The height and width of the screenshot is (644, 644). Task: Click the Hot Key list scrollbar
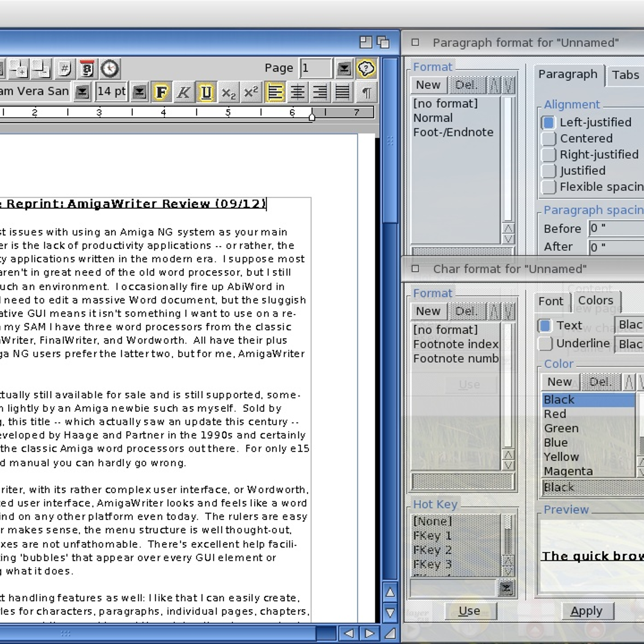[508, 534]
